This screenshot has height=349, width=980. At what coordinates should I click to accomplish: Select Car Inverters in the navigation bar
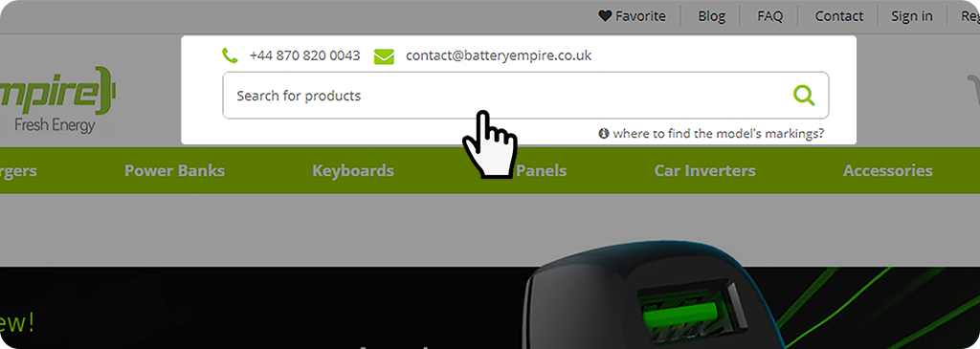pyautogui.click(x=705, y=170)
